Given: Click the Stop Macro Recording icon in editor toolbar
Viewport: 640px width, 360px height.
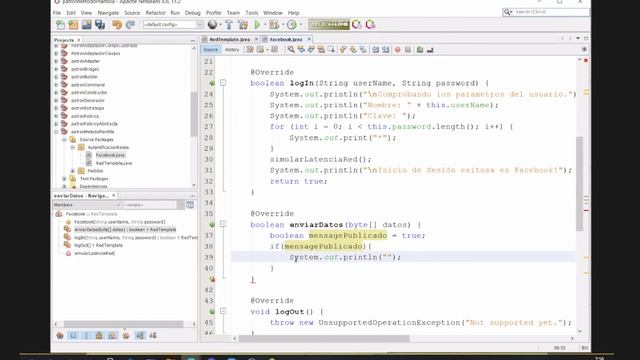Looking at the screenshot, I should point(408,49).
